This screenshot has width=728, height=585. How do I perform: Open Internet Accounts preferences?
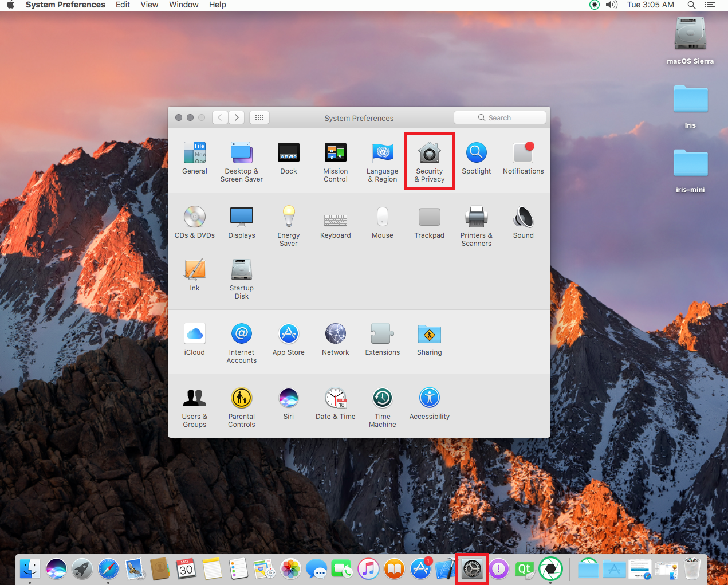(242, 343)
